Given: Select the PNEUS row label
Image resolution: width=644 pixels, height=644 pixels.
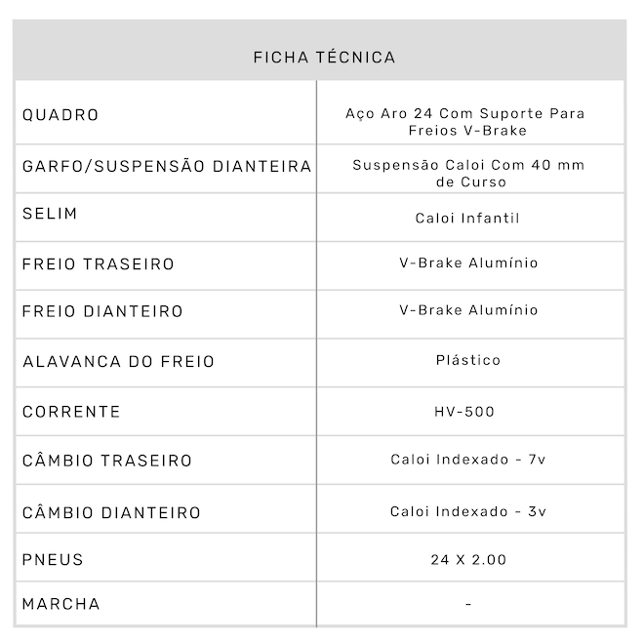Looking at the screenshot, I should 53,560.
